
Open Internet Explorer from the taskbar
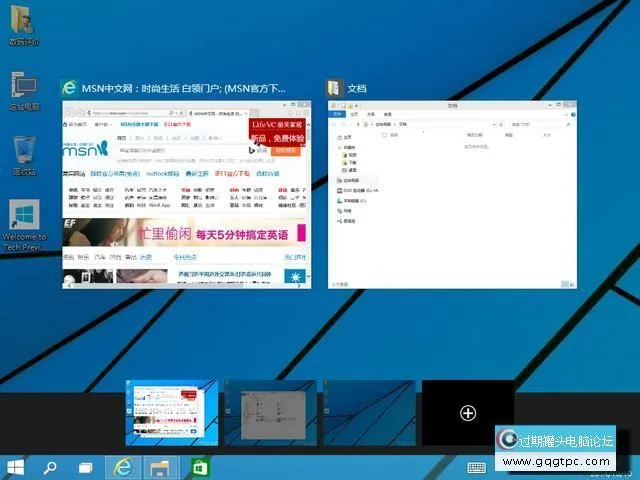click(x=123, y=467)
